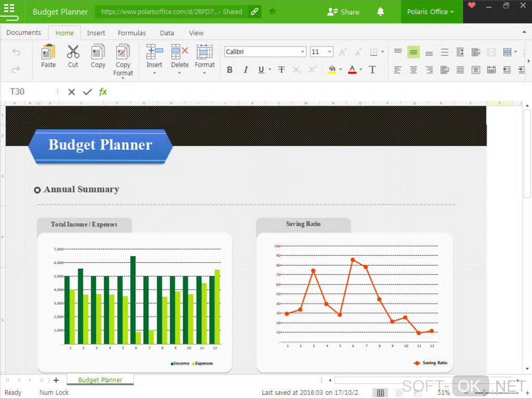Expand the Copy Format options
532x399 pixels.
(123, 78)
